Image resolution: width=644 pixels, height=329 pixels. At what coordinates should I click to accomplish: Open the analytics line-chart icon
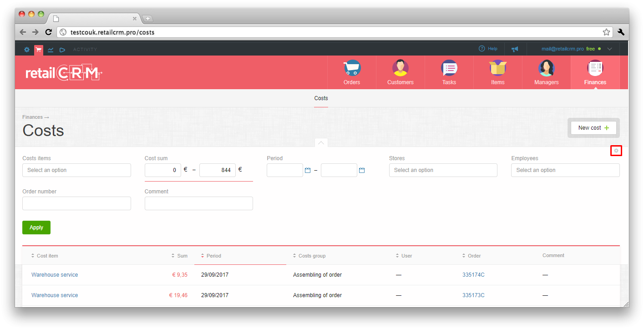(51, 49)
